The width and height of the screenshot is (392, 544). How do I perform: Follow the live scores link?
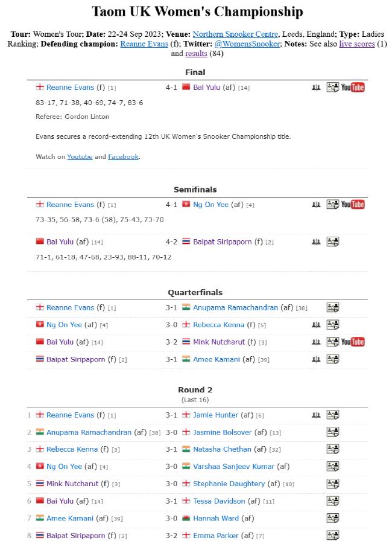click(x=357, y=43)
